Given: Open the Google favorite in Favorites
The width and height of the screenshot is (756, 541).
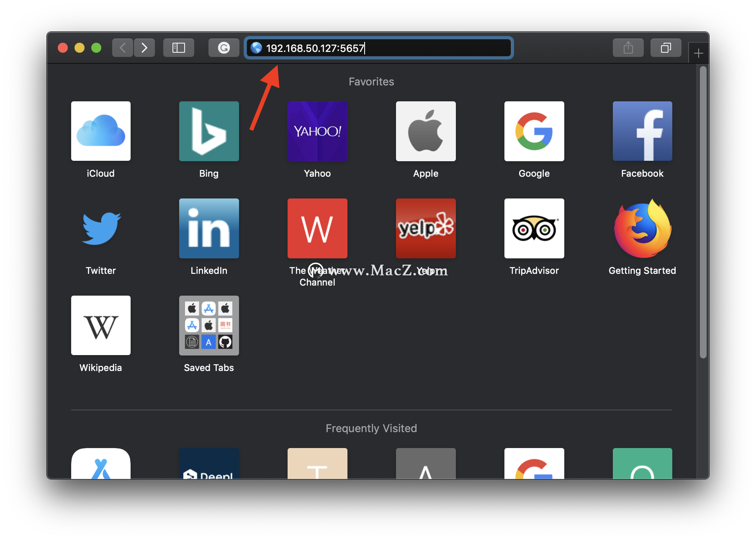Looking at the screenshot, I should click(534, 131).
